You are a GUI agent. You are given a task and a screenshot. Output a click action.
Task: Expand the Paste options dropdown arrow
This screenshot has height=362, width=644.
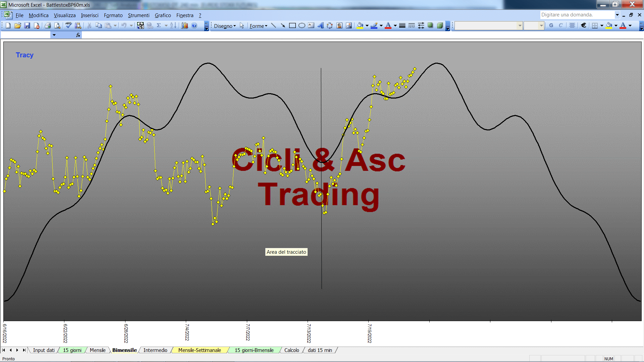point(115,25)
